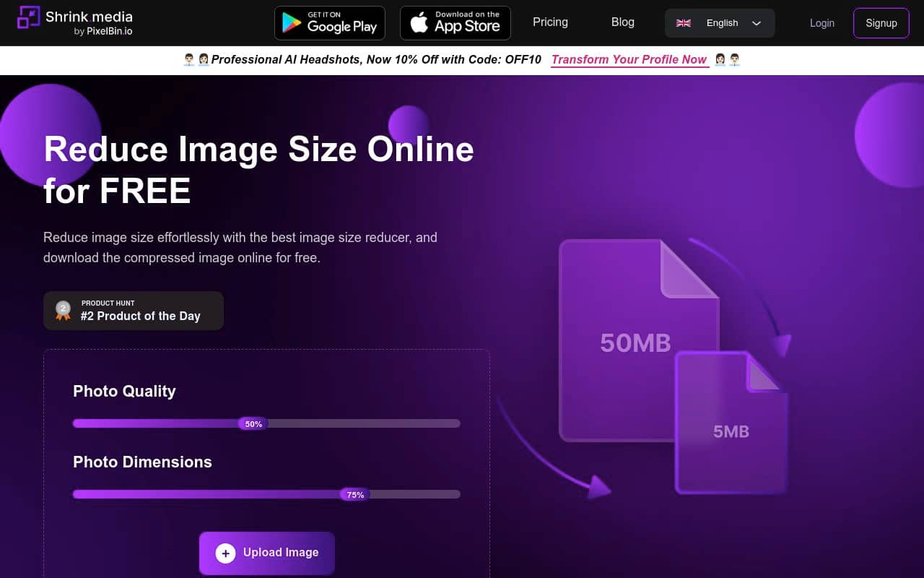The image size is (924, 578).
Task: Click the Photo Quality 50% slider handle
Action: click(x=253, y=424)
